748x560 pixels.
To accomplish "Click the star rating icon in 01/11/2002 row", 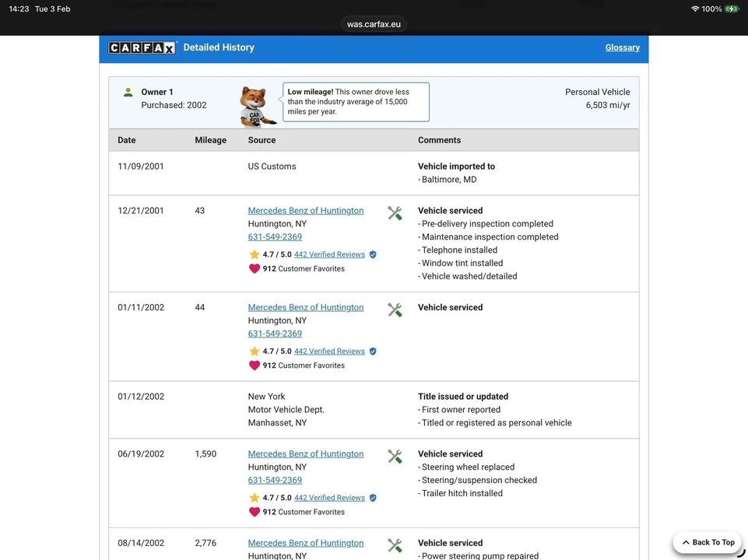I will 255,352.
